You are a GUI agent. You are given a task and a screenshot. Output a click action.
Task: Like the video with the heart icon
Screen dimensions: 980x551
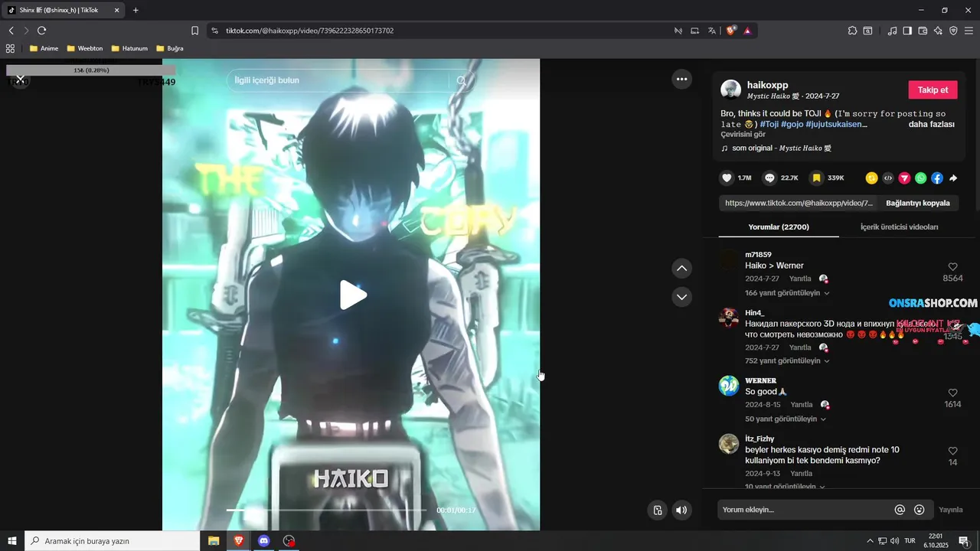click(727, 178)
